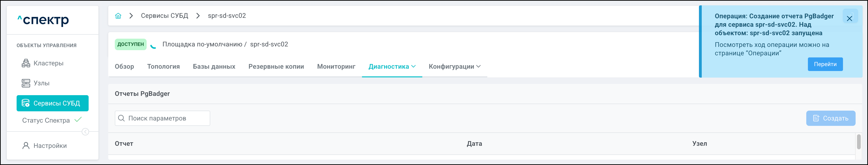Viewport: 868px width, 165px height.
Task: Click the Спектр logo
Action: coord(43,20)
